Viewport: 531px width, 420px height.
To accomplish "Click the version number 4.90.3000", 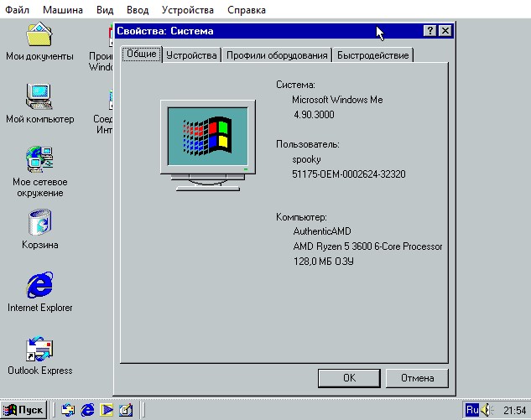I will point(314,115).
